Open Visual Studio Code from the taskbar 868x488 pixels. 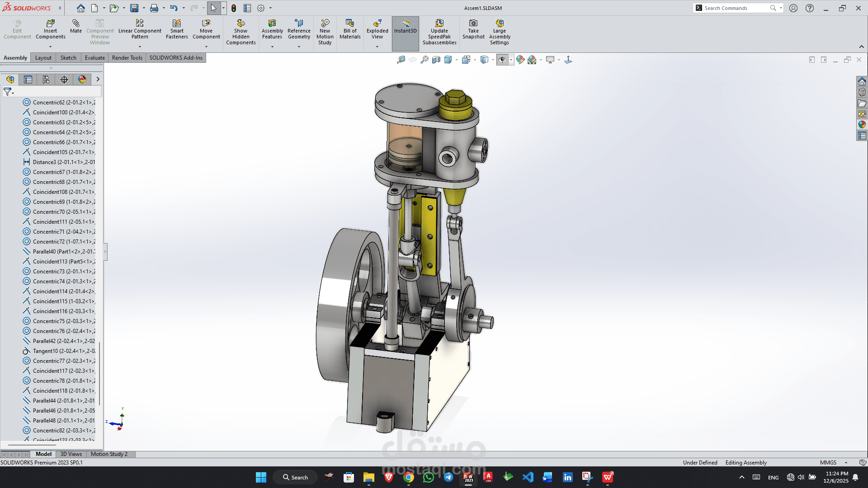point(528,477)
